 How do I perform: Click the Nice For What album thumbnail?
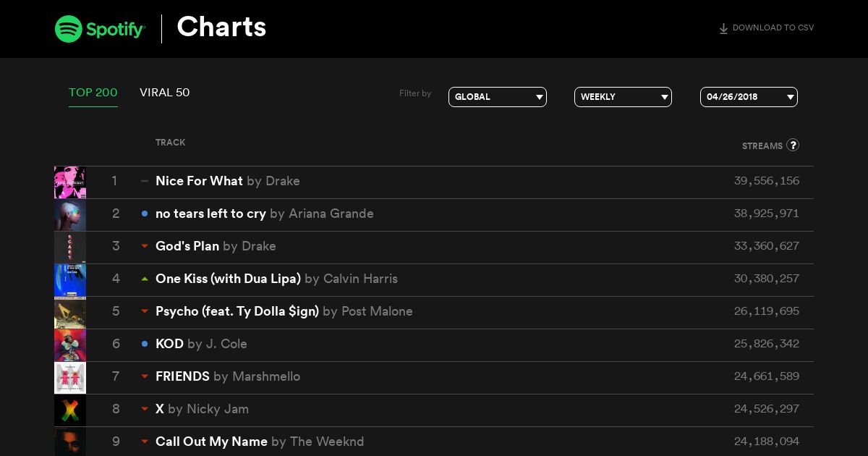pos(70,182)
